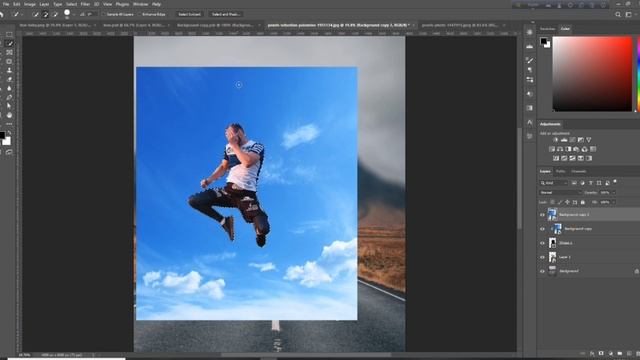
Task: Toggle the Sample All Layers checkbox
Action: (x=104, y=14)
